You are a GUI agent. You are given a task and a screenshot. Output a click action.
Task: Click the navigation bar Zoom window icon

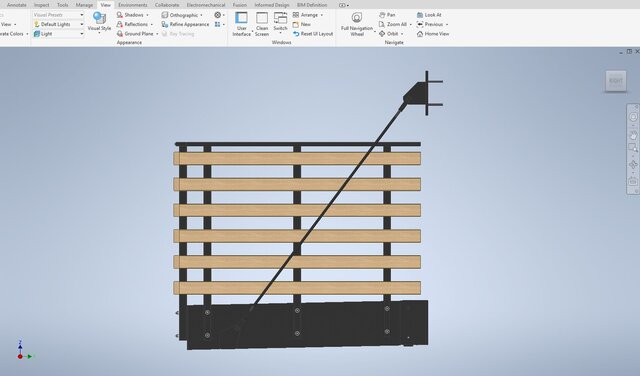pyautogui.click(x=633, y=148)
